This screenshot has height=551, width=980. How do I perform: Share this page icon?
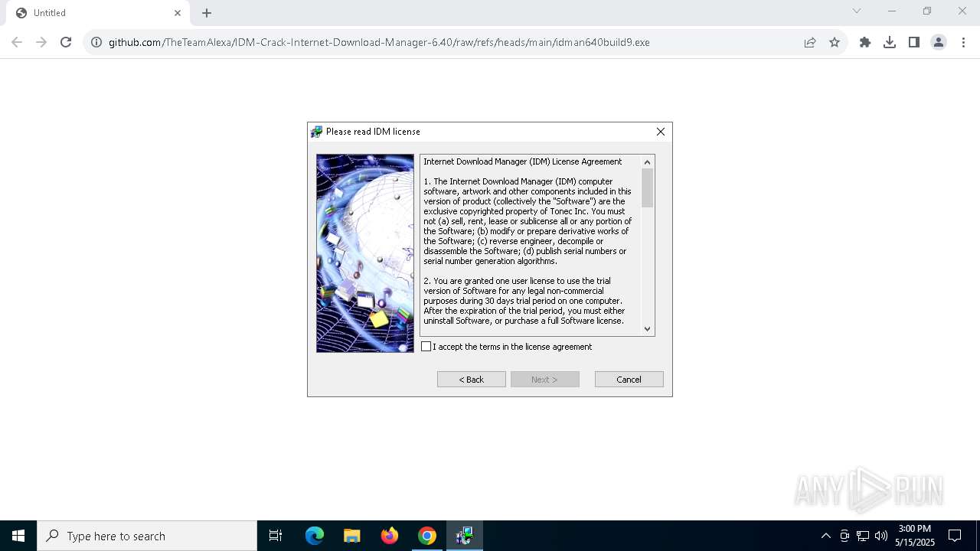[810, 42]
